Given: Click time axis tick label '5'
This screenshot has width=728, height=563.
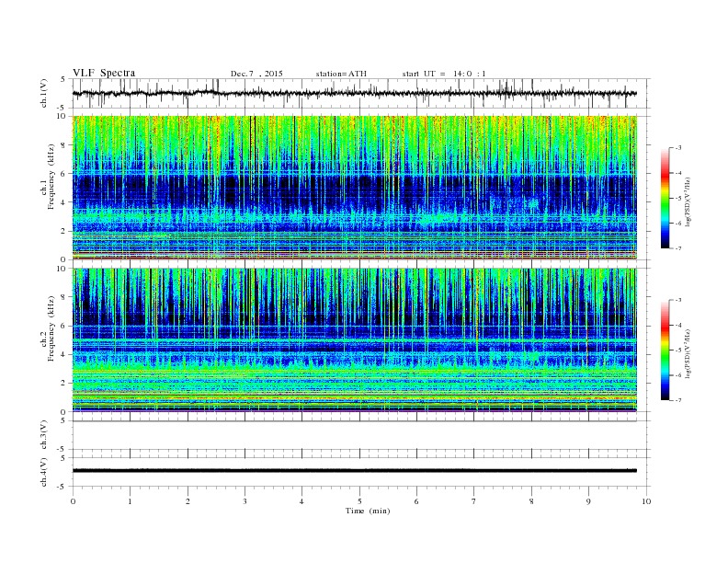Looking at the screenshot, I should pyautogui.click(x=359, y=501).
